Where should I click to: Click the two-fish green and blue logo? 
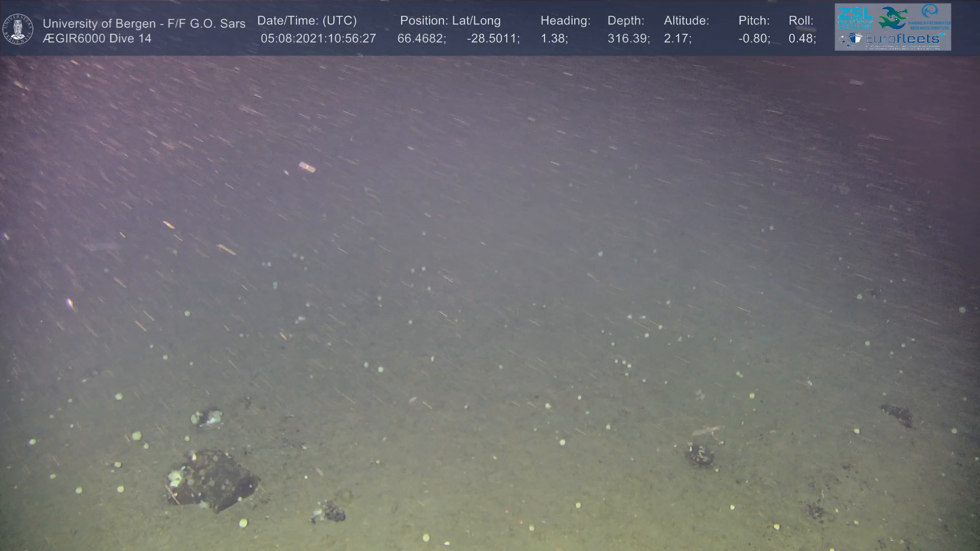coord(893,17)
